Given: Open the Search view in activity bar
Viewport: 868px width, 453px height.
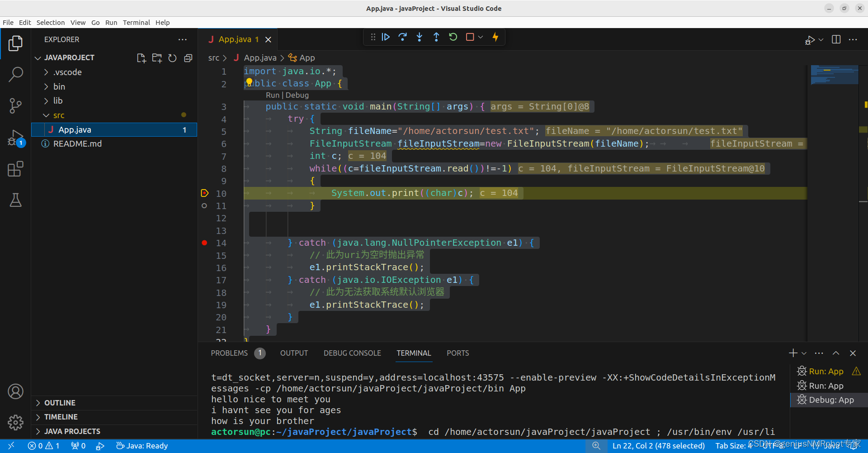Looking at the screenshot, I should point(15,74).
